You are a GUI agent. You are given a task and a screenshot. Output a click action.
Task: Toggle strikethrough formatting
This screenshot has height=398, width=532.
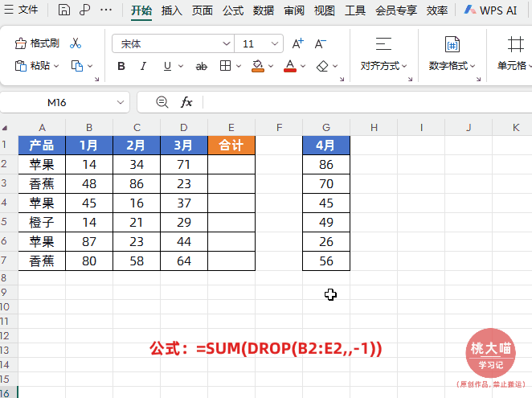pos(202,66)
